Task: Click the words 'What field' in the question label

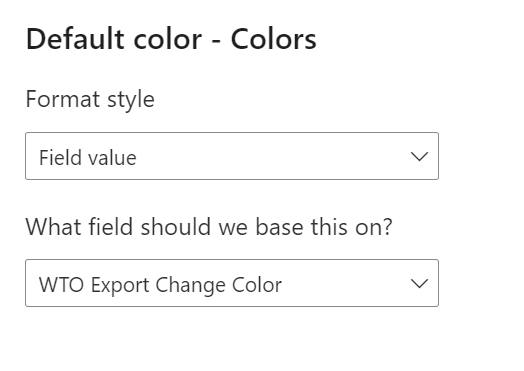Action: (x=80, y=227)
